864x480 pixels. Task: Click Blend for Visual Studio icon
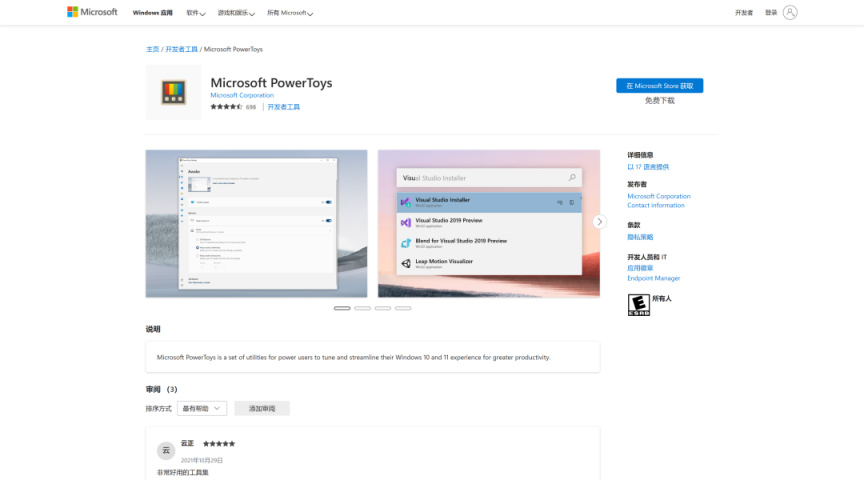[406, 243]
